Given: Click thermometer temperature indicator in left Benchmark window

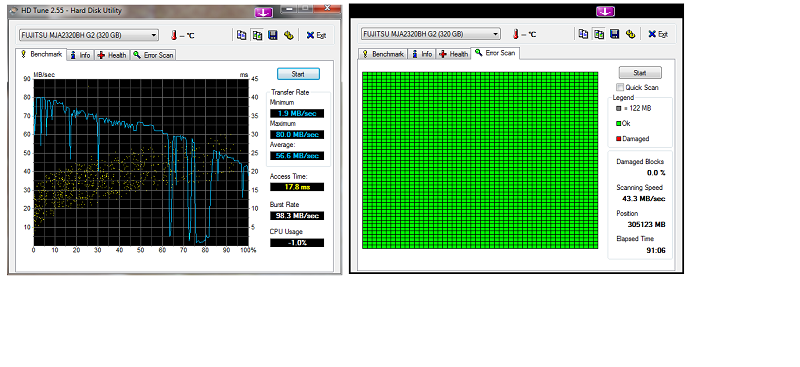Looking at the screenshot, I should coord(174,35).
